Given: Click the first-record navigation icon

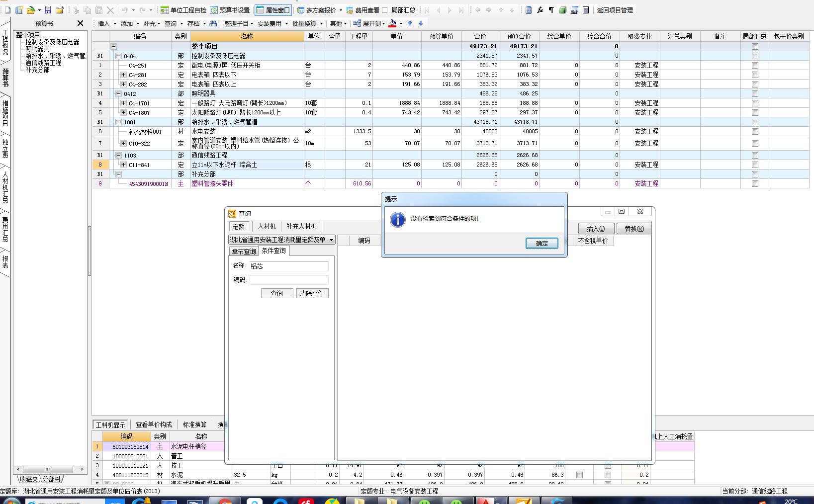Looking at the screenshot, I should [427, 10].
